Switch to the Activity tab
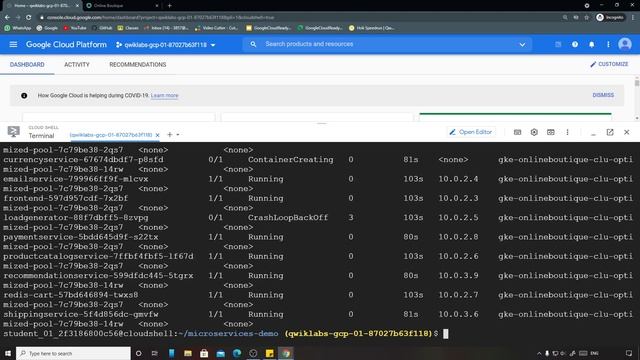640x360 pixels. (x=77, y=64)
